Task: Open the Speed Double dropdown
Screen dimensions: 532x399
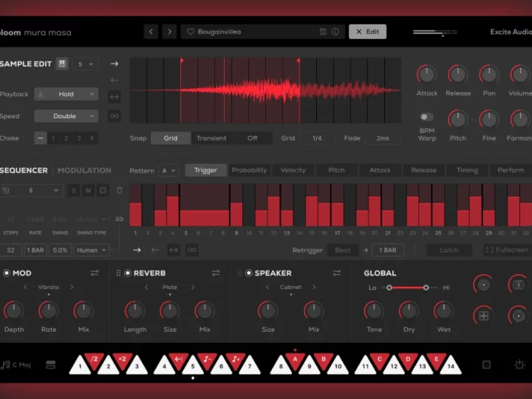Action: [66, 116]
